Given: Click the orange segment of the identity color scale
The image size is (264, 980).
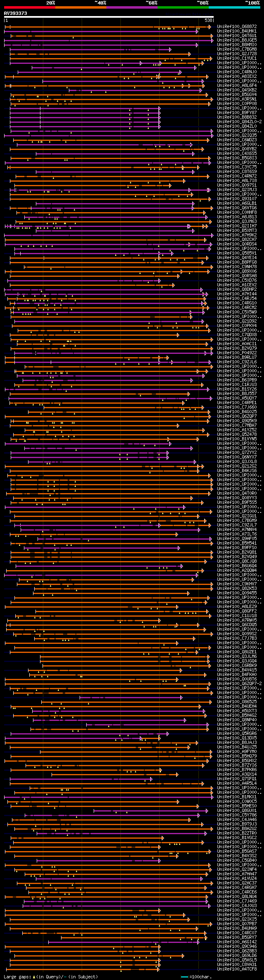Looking at the screenshot, I should point(81,7).
